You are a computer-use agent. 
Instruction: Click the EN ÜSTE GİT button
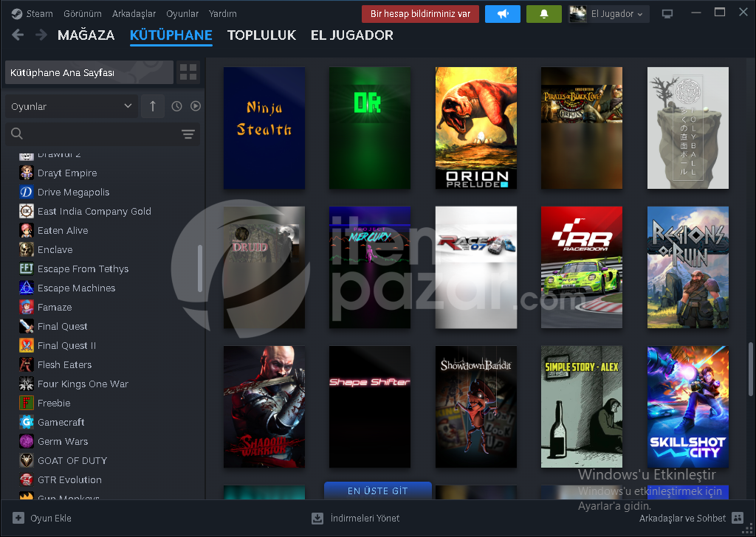[378, 491]
